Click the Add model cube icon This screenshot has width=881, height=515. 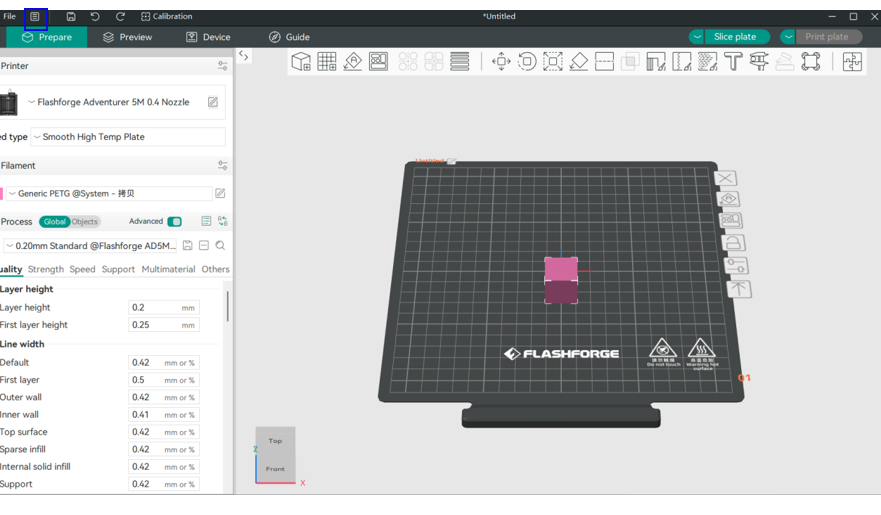[x=301, y=62]
